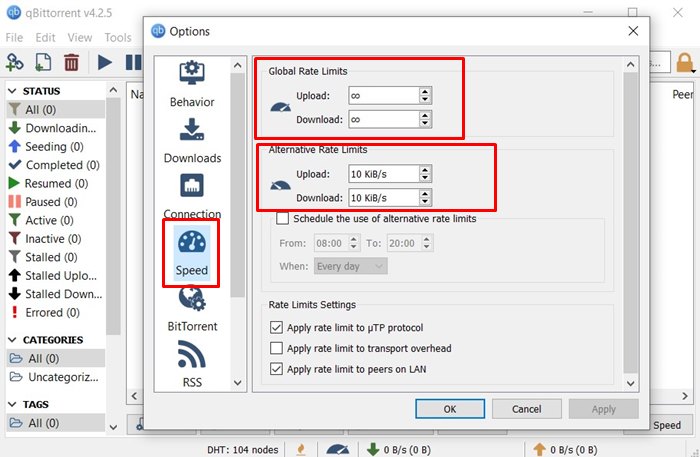Open the When Every day dropdown
Image resolution: width=700 pixels, height=457 pixels.
pos(350,266)
